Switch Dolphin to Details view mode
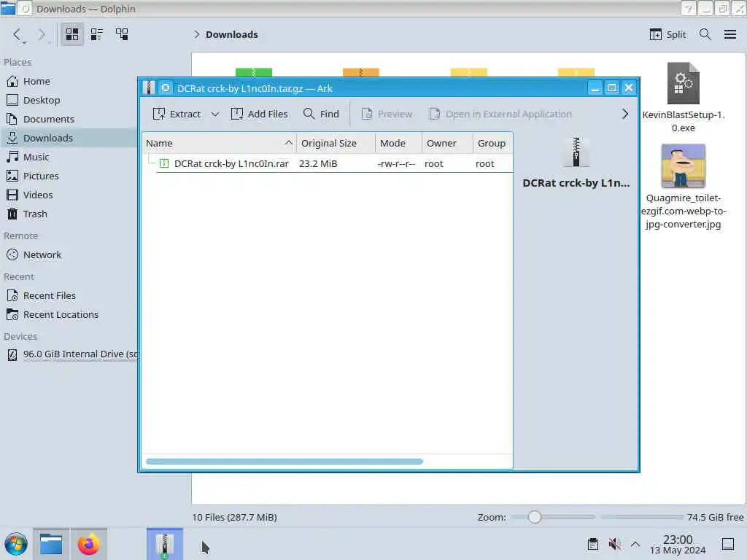 (x=122, y=34)
